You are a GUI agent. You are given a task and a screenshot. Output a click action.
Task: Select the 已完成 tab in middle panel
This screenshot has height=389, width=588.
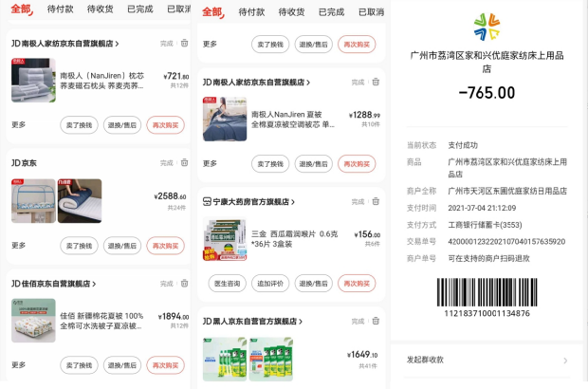pos(332,12)
